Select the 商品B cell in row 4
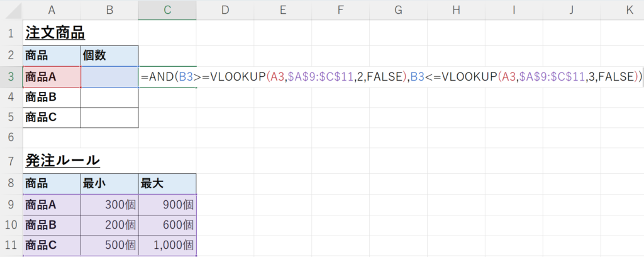This screenshot has width=644, height=257. tap(52, 97)
